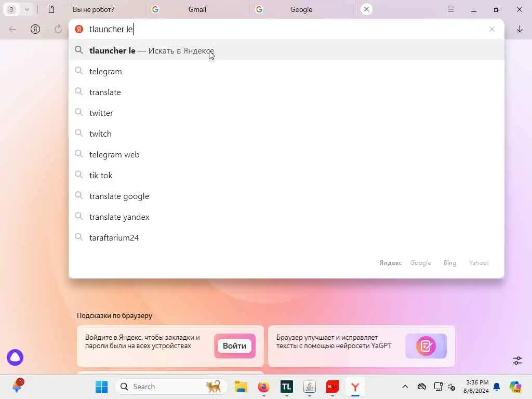Open the Java app on taskbar

(x=310, y=387)
